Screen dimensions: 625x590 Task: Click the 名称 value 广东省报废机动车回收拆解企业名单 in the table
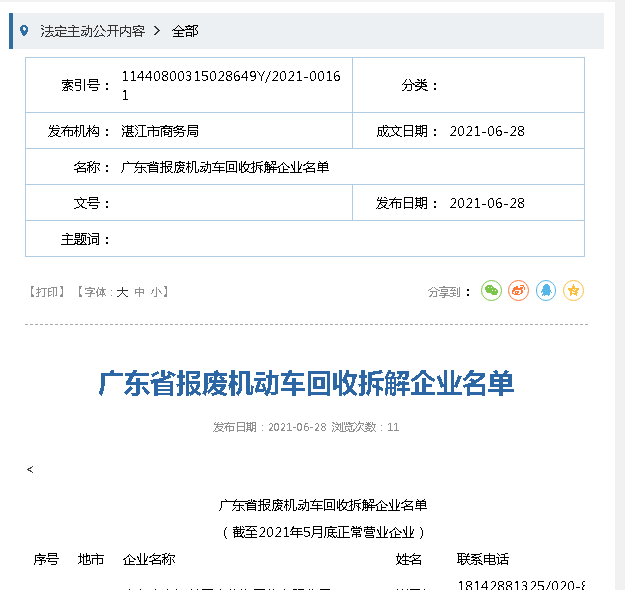pos(225,167)
